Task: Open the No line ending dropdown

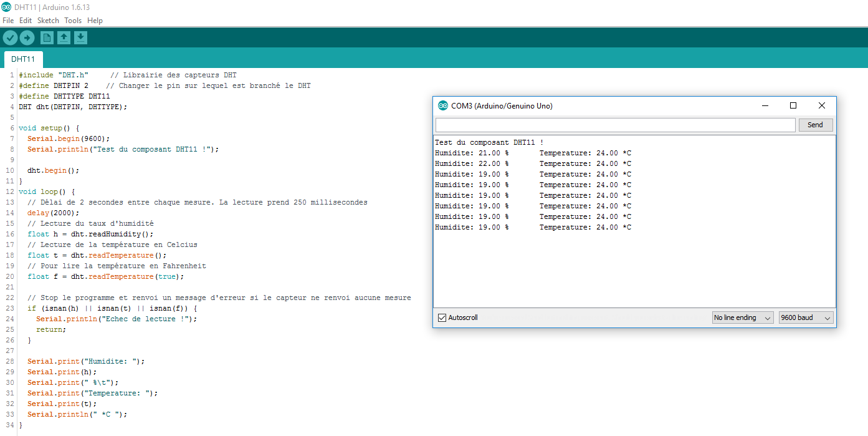Action: click(x=743, y=317)
